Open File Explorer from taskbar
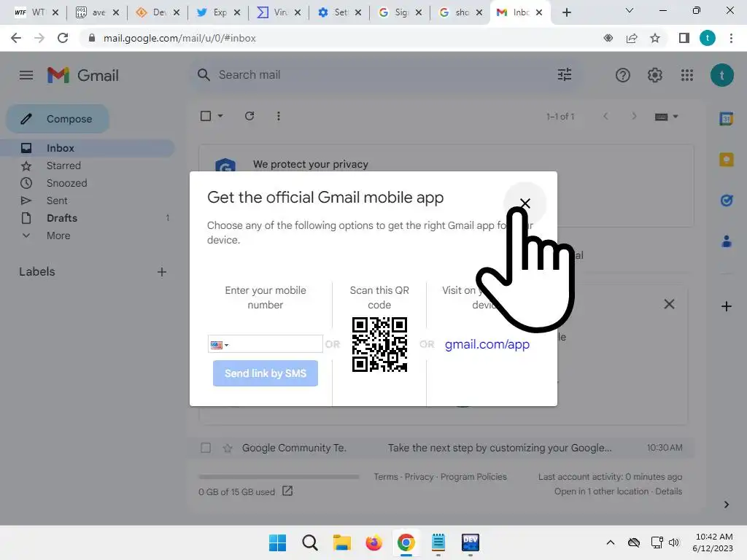This screenshot has width=747, height=560. point(341,542)
